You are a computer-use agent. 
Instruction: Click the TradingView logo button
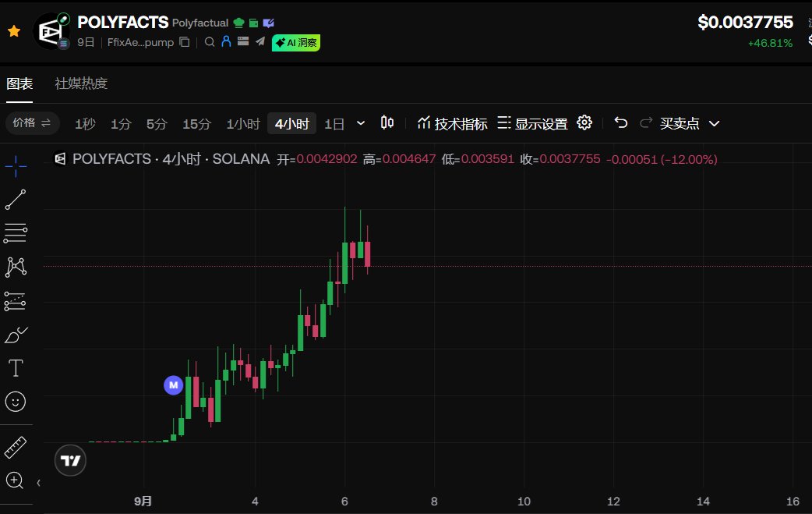tap(70, 460)
